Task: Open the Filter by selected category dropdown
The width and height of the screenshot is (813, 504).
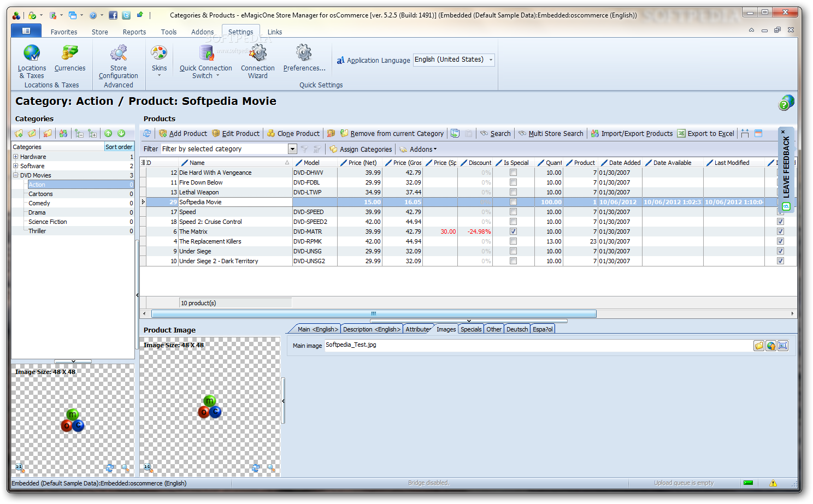Action: (x=292, y=149)
